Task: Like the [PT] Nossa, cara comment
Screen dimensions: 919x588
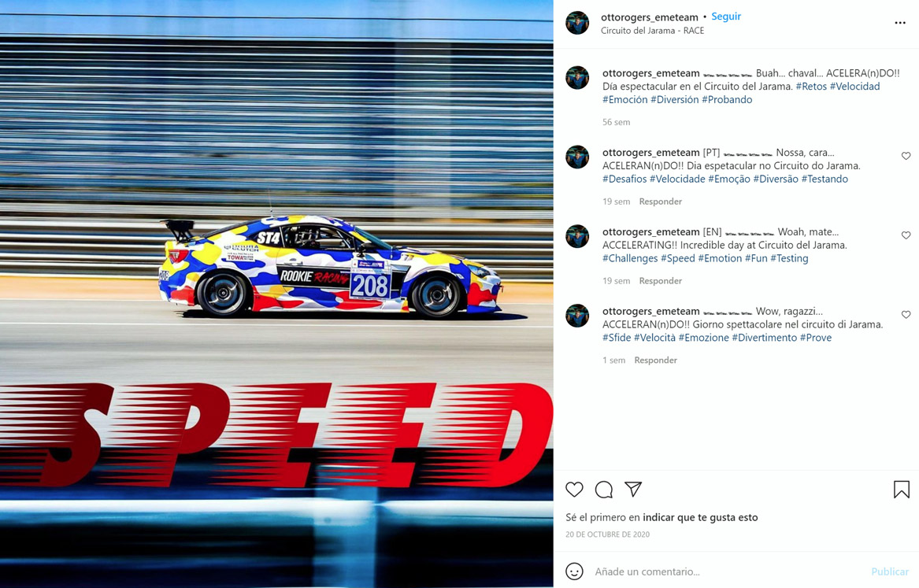Action: (906, 156)
